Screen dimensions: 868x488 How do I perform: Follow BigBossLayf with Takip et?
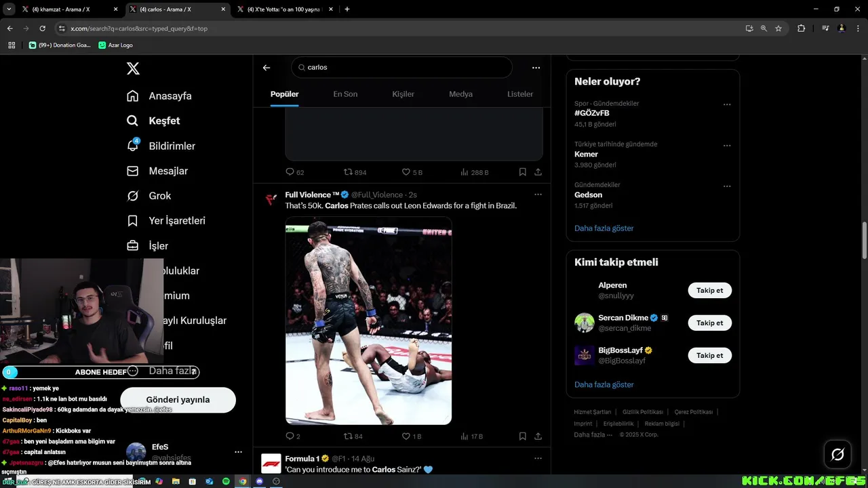pyautogui.click(x=709, y=355)
